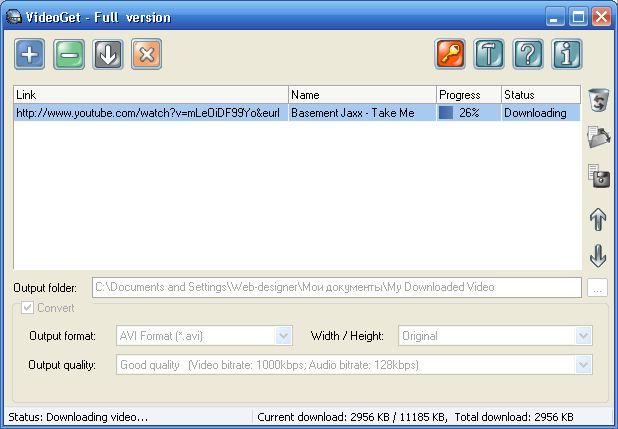
Task: Click the down-arrow Download toolbar button
Action: (x=108, y=54)
